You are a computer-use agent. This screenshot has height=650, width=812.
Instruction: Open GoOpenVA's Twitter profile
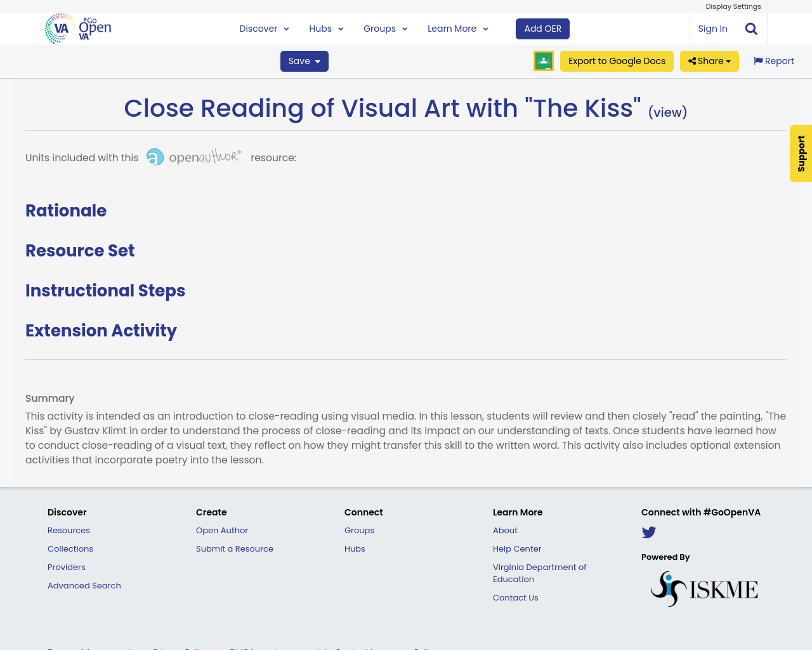tap(648, 531)
